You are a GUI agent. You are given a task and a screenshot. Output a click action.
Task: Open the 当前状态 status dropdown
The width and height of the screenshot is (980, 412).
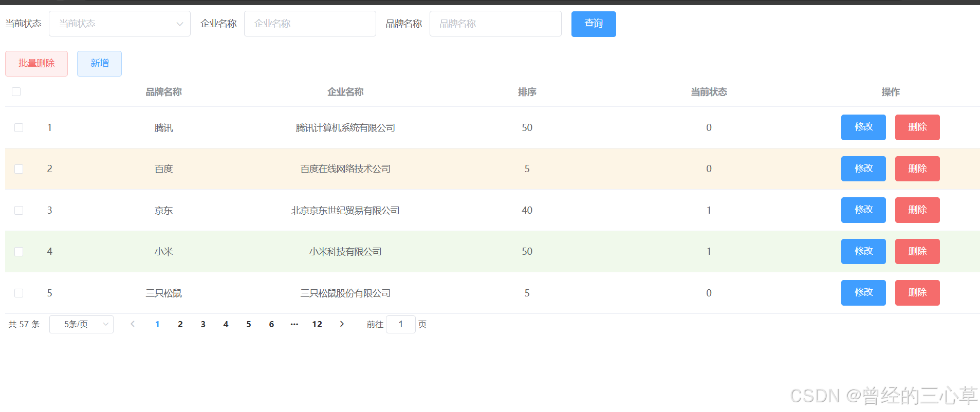pyautogui.click(x=119, y=24)
